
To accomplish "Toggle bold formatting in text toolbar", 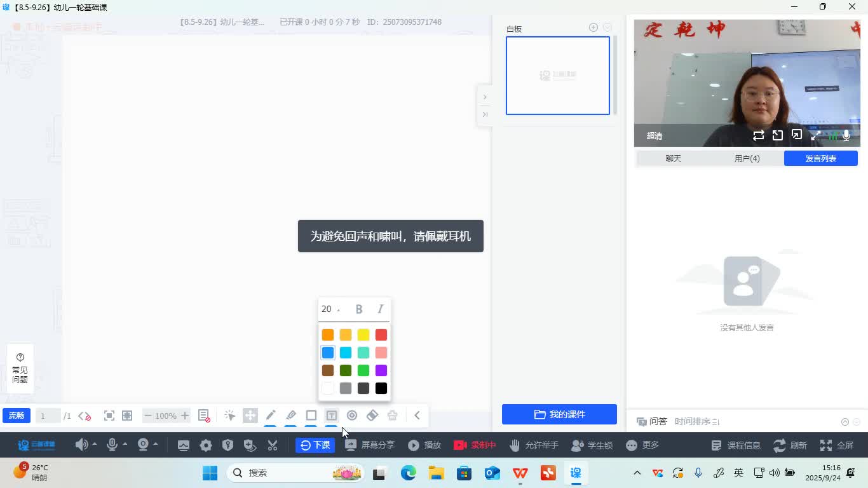I will click(359, 309).
